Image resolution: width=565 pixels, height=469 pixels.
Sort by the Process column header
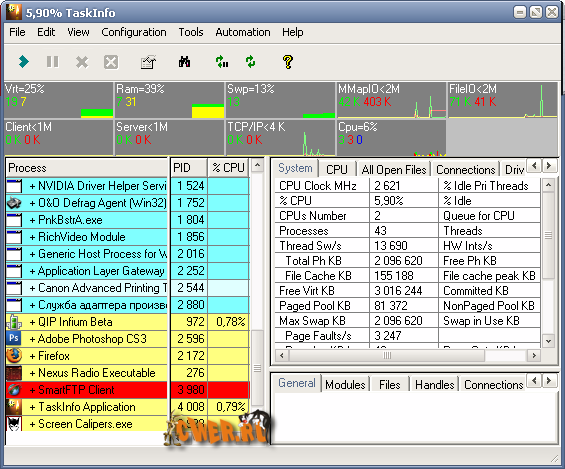[87, 168]
